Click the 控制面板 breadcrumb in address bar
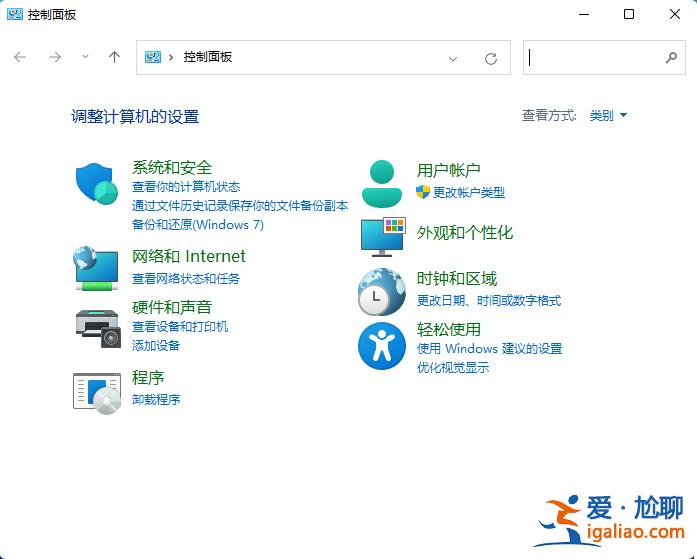 pyautogui.click(x=208, y=57)
